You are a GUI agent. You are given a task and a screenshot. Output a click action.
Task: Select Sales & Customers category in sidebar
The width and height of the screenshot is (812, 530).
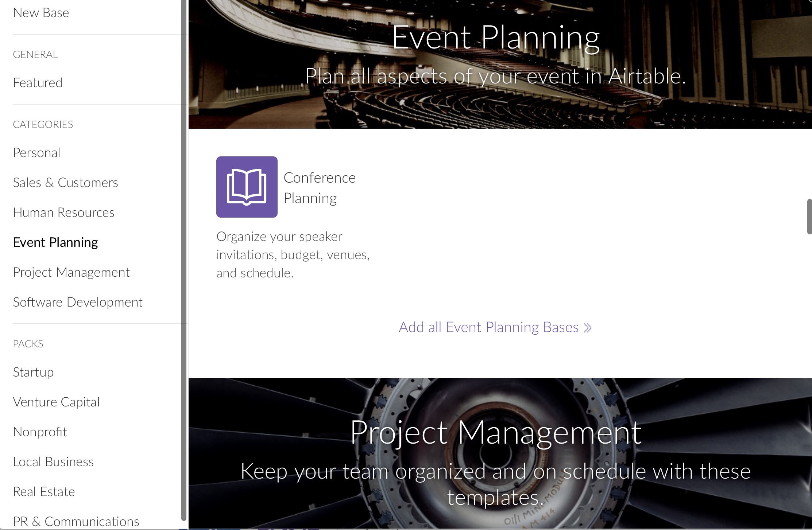[x=66, y=183]
